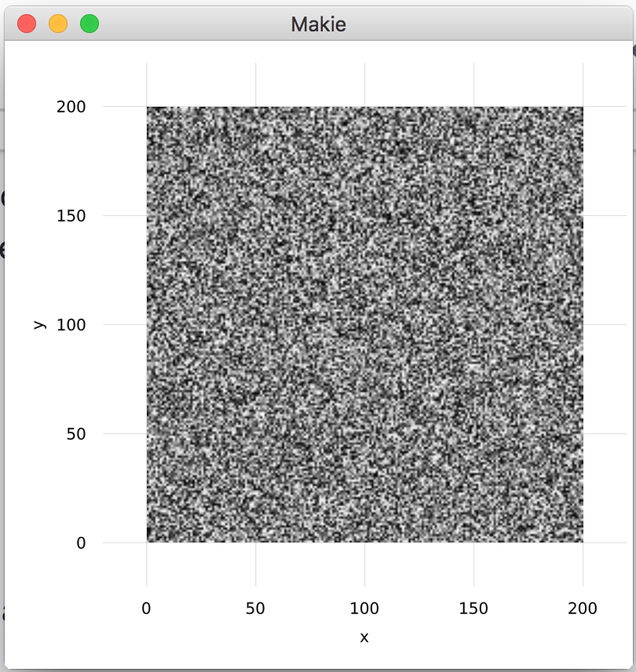Click the y-axis tick label 100
This screenshot has width=636, height=672.
pyautogui.click(x=71, y=325)
